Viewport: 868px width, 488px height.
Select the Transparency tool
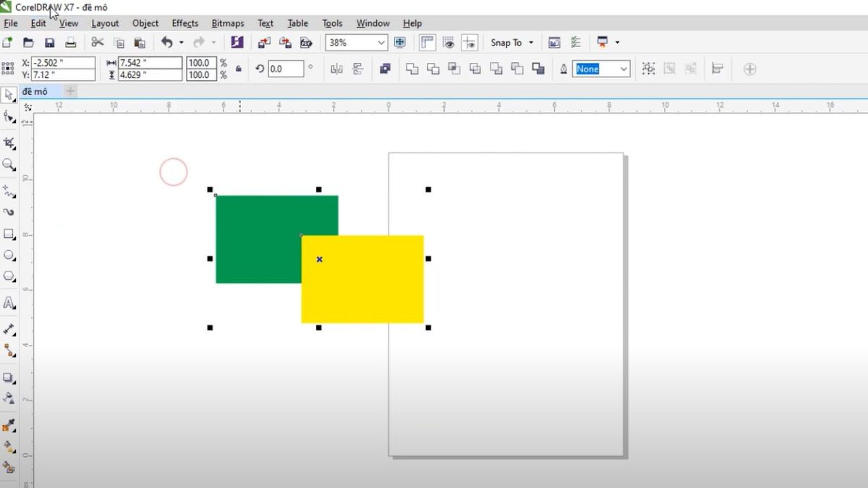(9, 398)
